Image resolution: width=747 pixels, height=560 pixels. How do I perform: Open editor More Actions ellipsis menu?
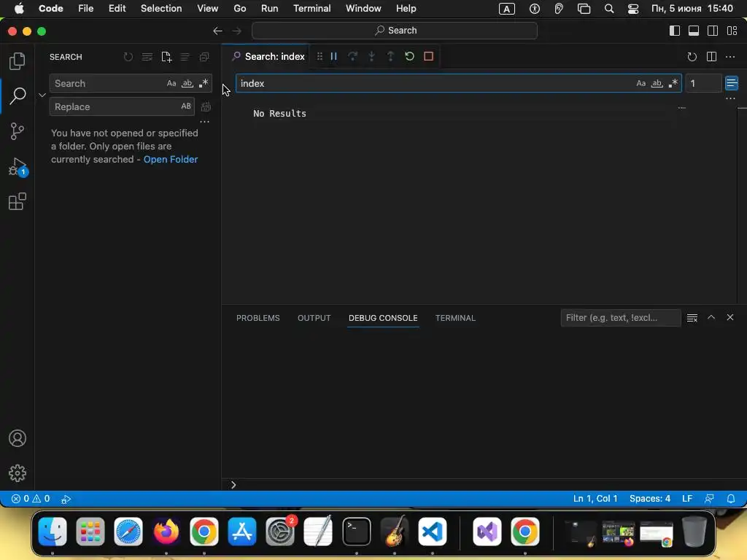click(x=729, y=57)
